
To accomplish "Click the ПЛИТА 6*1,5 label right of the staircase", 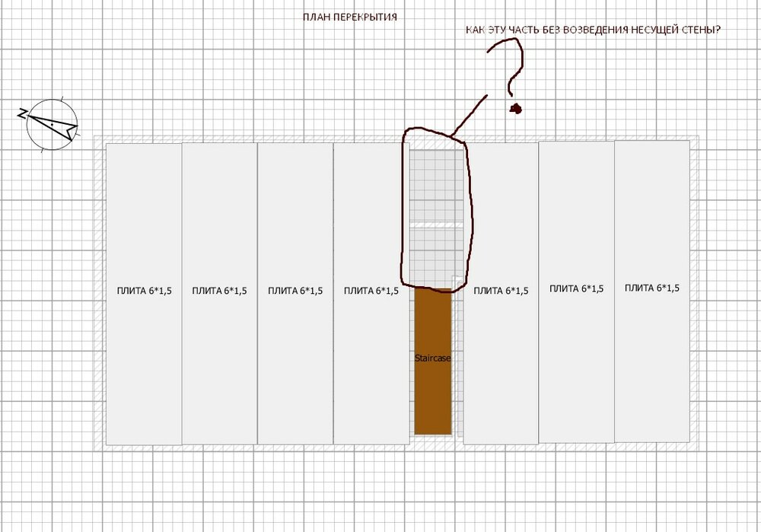I will (501, 289).
